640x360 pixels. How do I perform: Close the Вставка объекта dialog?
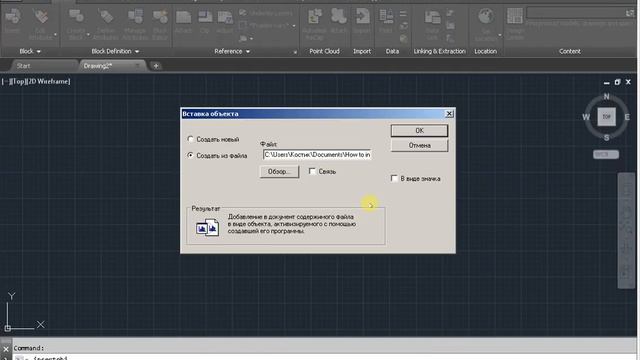pos(449,113)
